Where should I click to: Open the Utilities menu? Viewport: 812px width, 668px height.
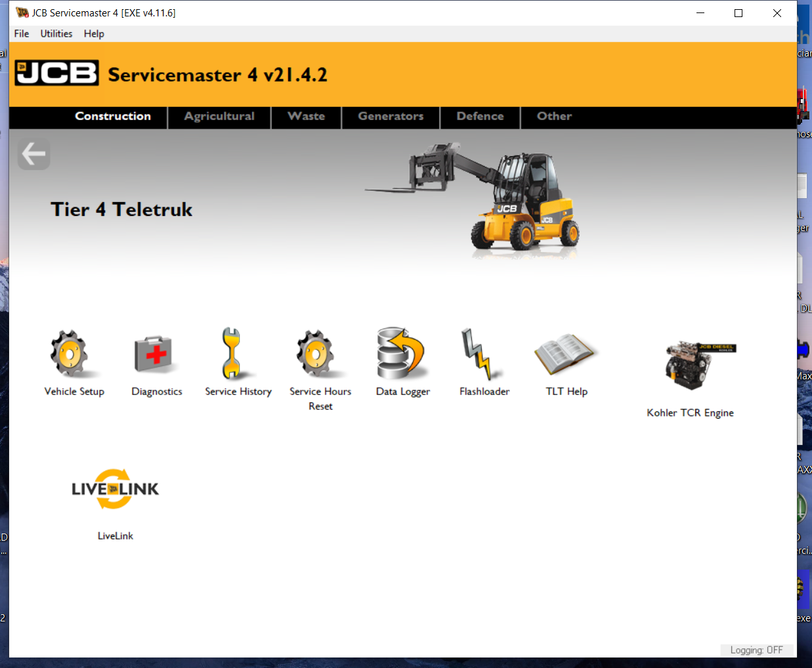click(56, 34)
